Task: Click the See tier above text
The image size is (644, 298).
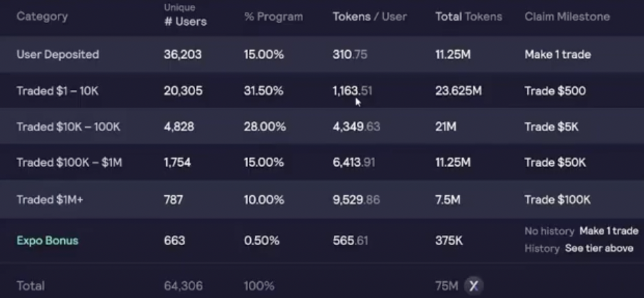Action: [599, 249]
